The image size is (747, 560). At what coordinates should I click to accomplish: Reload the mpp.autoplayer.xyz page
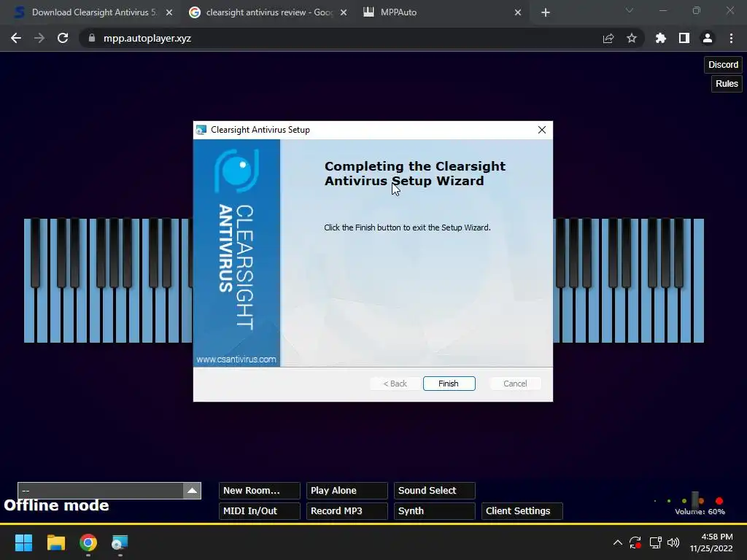click(x=63, y=38)
